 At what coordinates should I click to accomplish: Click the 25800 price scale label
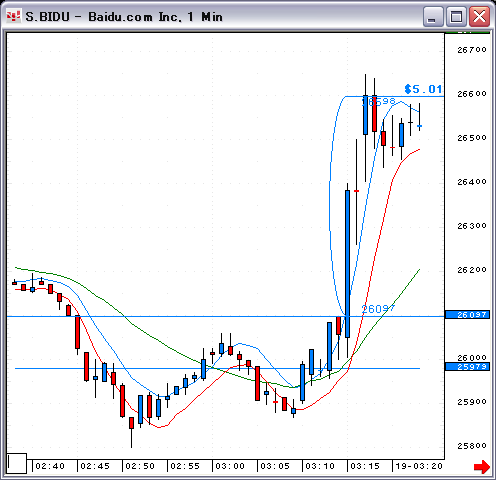coord(472,446)
